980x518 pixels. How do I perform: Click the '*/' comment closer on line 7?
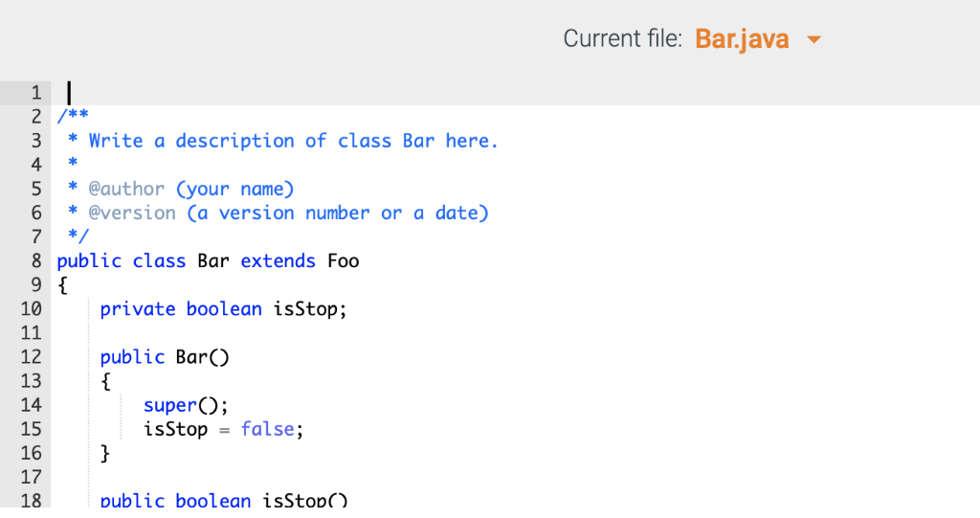(78, 236)
